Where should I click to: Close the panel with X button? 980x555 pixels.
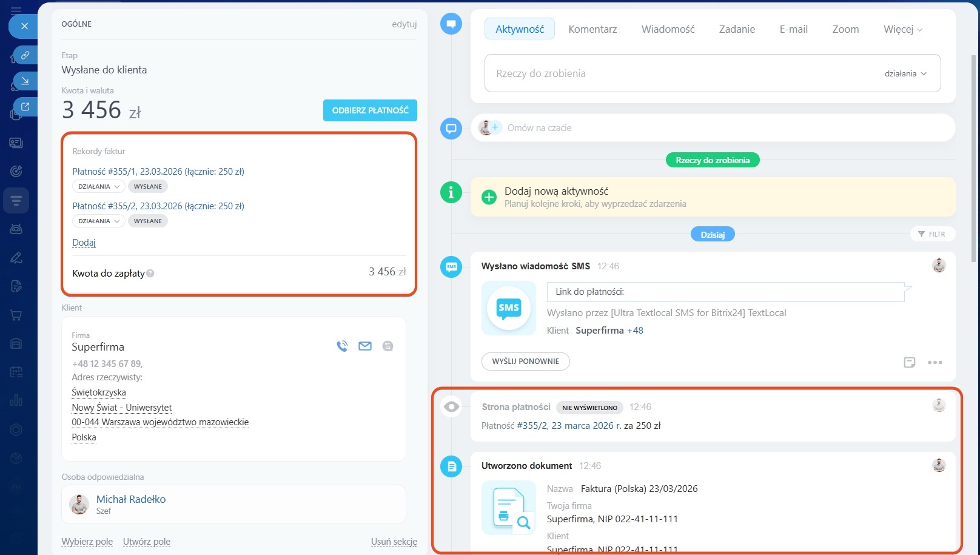click(24, 26)
